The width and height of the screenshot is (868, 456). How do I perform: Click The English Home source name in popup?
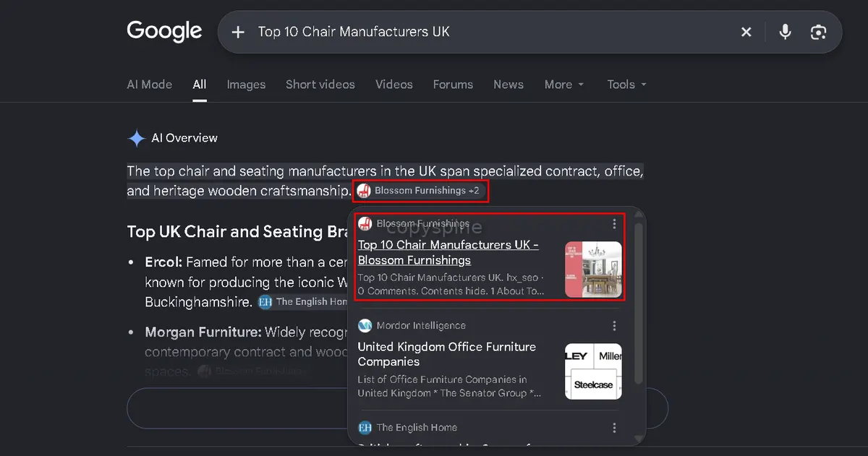[x=417, y=427]
